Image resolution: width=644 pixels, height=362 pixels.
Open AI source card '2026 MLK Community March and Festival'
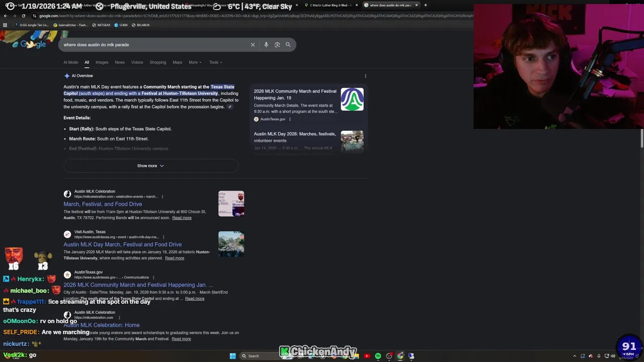(x=295, y=95)
